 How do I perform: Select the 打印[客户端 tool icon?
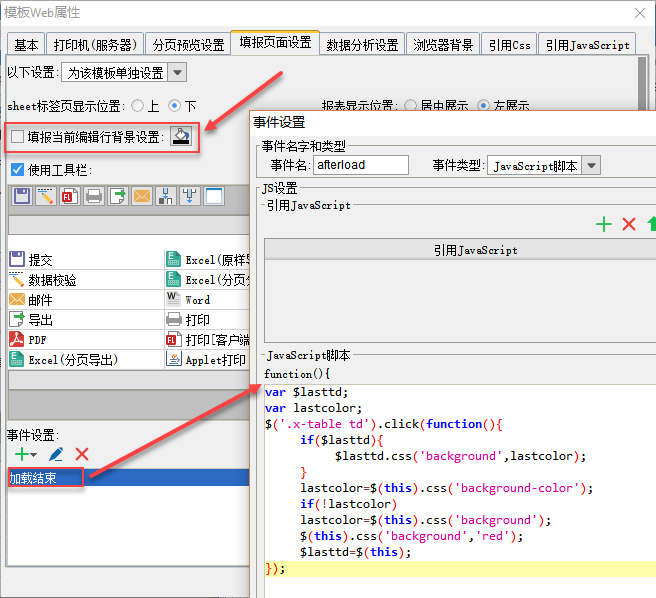[174, 339]
